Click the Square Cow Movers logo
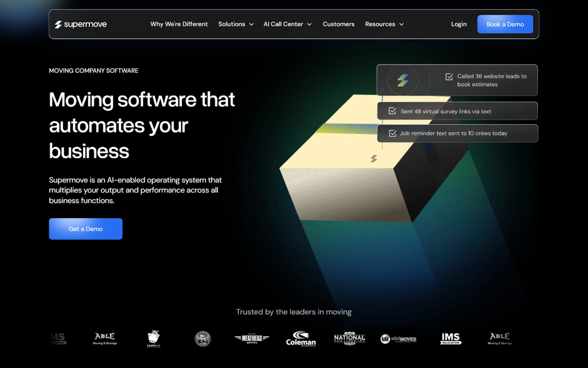588x368 pixels. click(x=154, y=338)
